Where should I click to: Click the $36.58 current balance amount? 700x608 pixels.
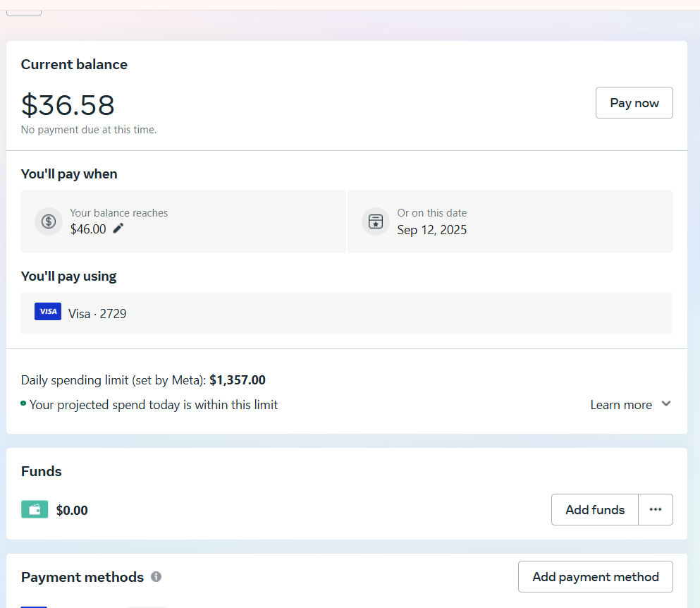pos(68,105)
